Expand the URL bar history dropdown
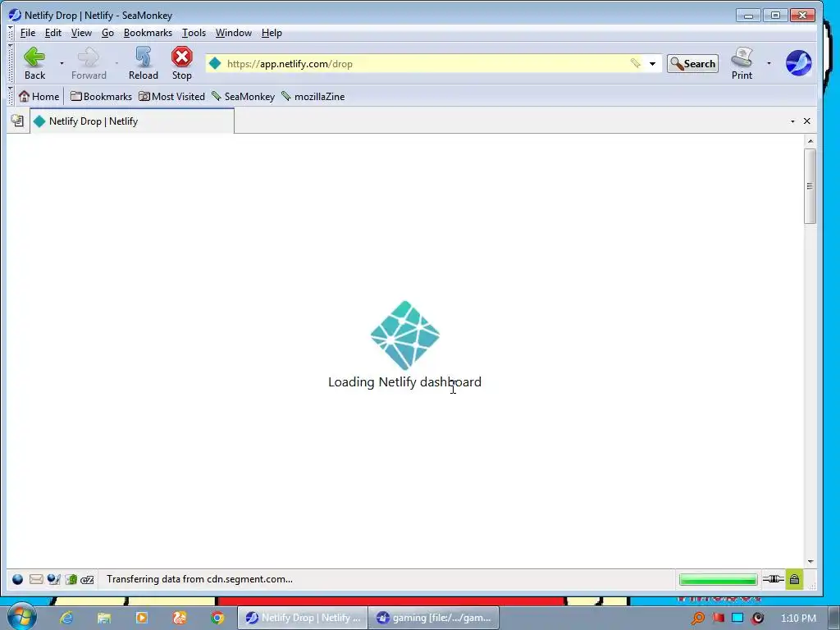 pyautogui.click(x=652, y=64)
